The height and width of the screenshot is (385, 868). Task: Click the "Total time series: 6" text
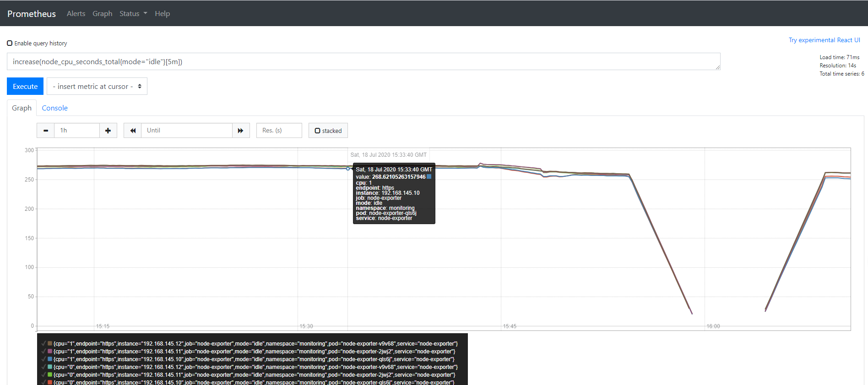point(842,74)
